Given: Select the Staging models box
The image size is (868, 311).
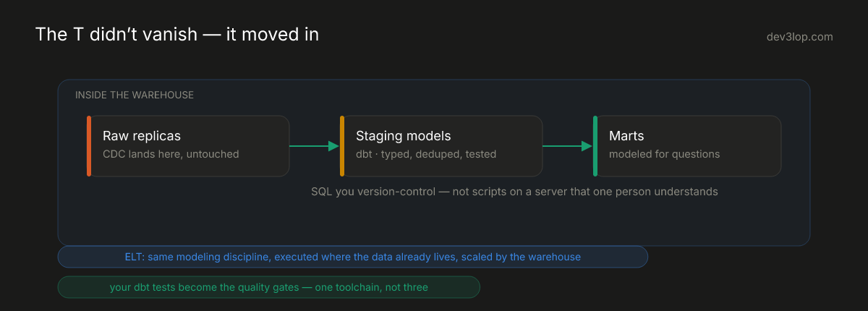Looking at the screenshot, I should point(441,145).
